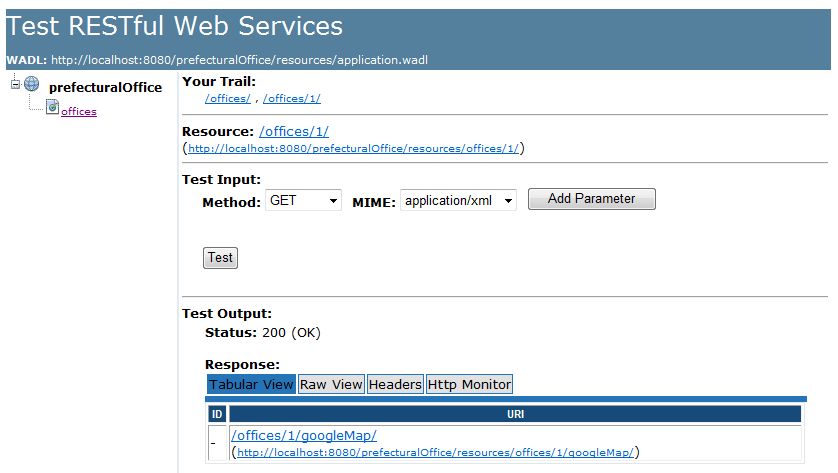The height and width of the screenshot is (473, 838).
Task: Switch to the Raw View tab
Action: (x=331, y=384)
